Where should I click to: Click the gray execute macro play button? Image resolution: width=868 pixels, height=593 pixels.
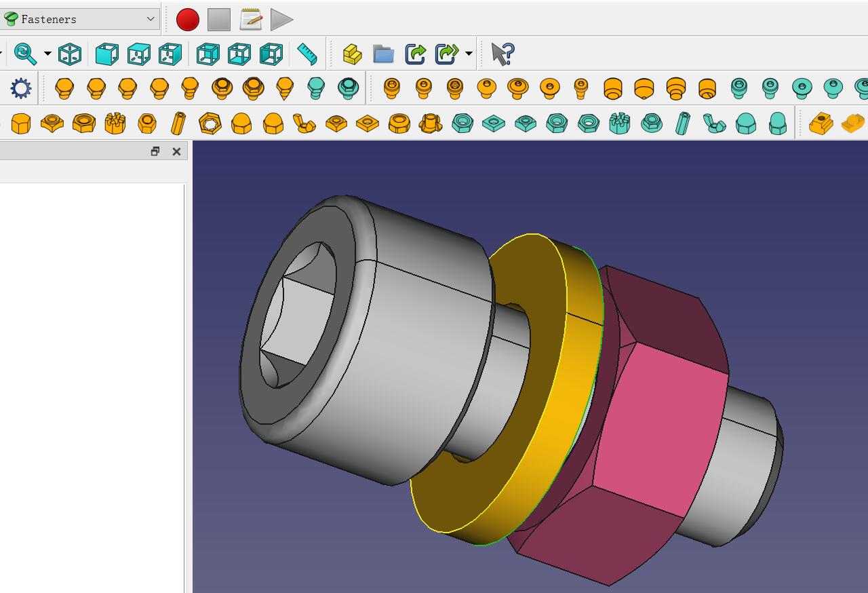coord(281,20)
